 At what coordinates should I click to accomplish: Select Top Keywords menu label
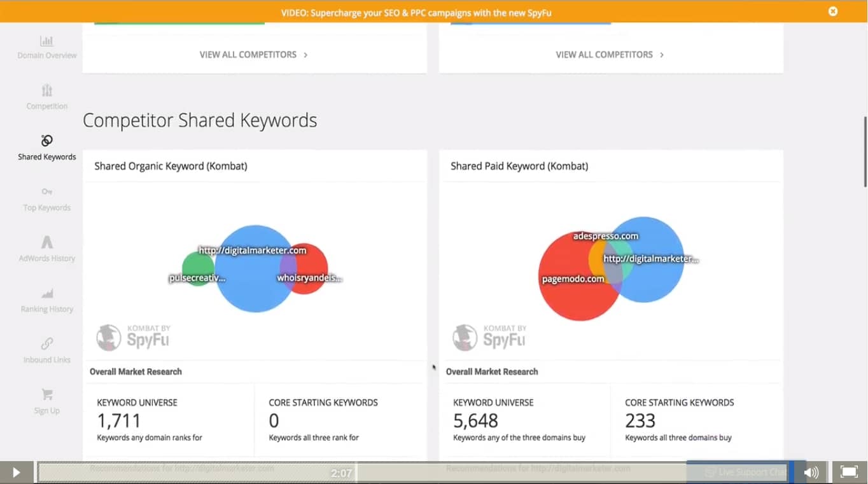(x=47, y=208)
